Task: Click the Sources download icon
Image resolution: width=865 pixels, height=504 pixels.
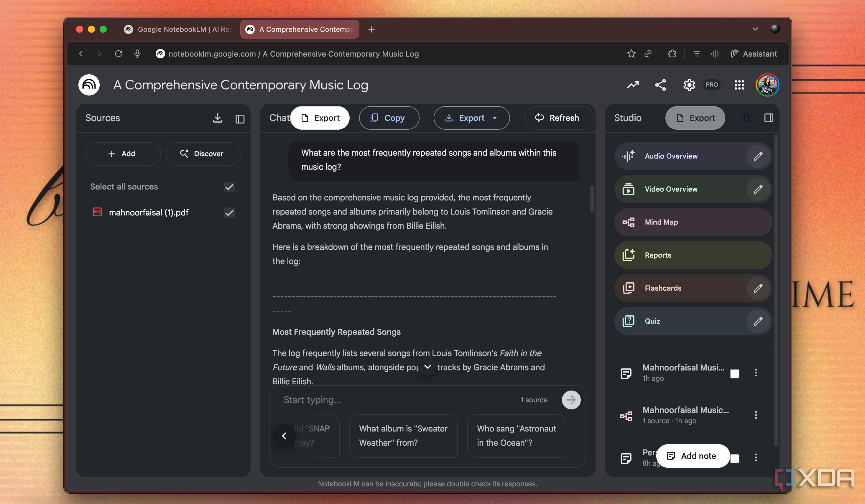Action: [217, 118]
